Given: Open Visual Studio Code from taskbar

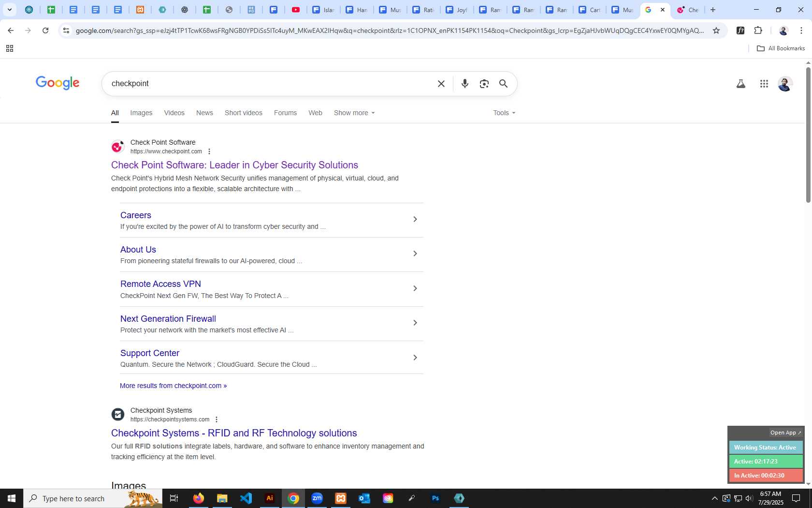Looking at the screenshot, I should click(x=246, y=498).
